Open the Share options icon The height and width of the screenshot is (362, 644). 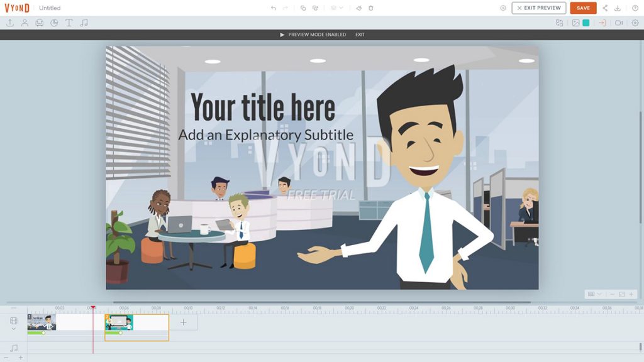coord(605,8)
